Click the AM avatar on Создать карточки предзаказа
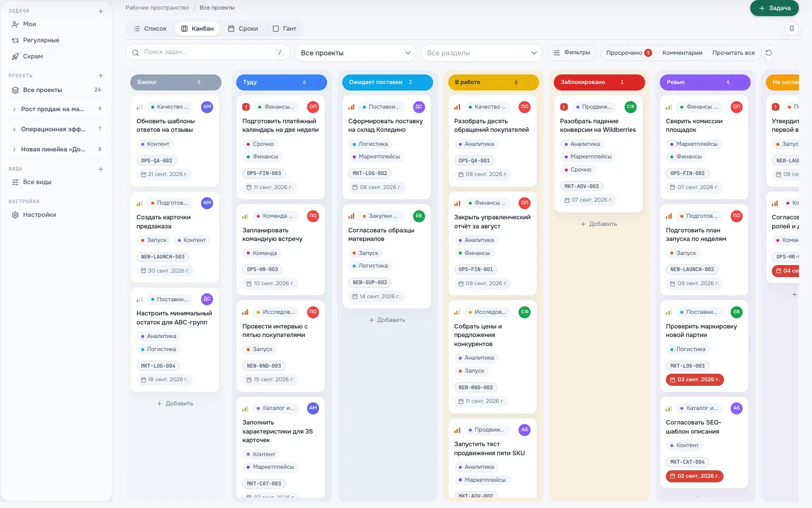 pos(207,203)
